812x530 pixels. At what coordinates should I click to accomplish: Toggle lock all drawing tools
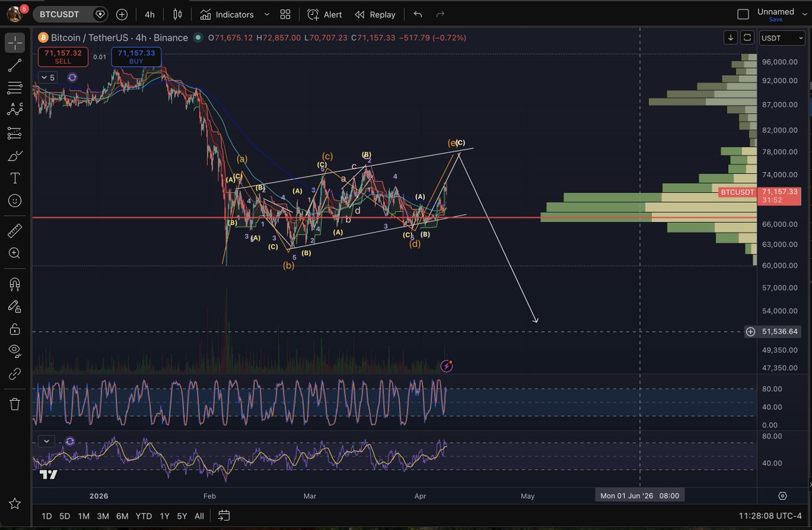15,329
